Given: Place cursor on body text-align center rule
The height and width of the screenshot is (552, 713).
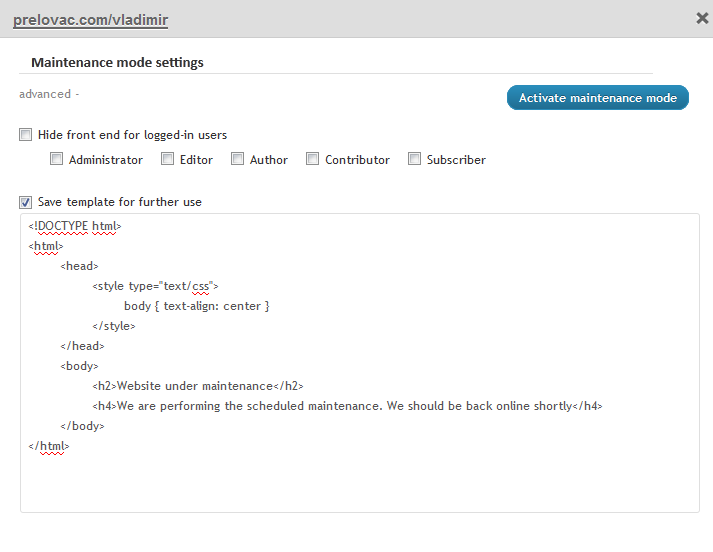Looking at the screenshot, I should coord(197,306).
